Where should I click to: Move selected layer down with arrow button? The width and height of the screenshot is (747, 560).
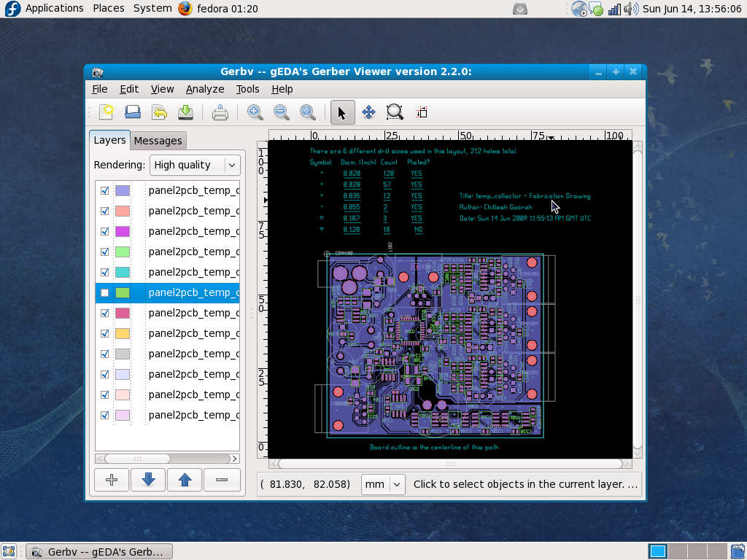pyautogui.click(x=148, y=480)
